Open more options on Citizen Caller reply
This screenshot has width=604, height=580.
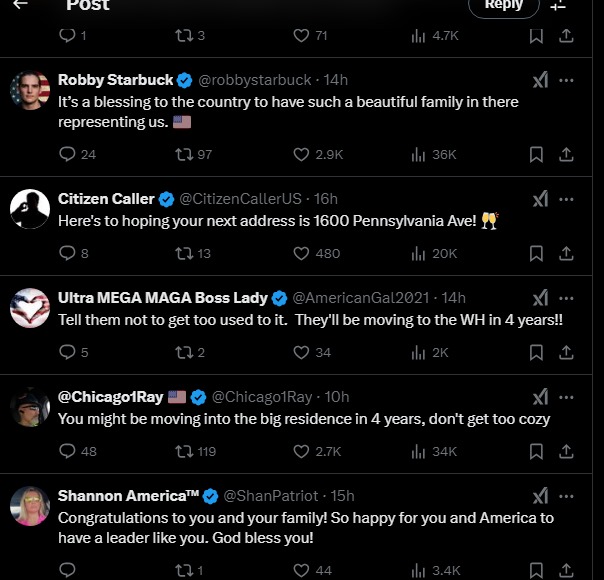pyautogui.click(x=566, y=198)
